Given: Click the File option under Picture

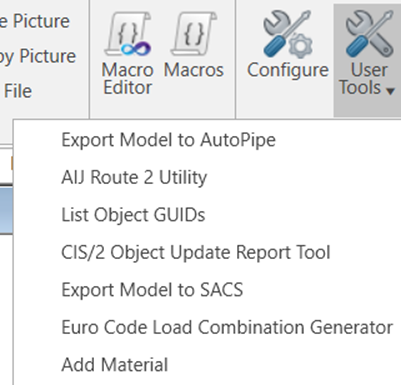Looking at the screenshot, I should (17, 91).
